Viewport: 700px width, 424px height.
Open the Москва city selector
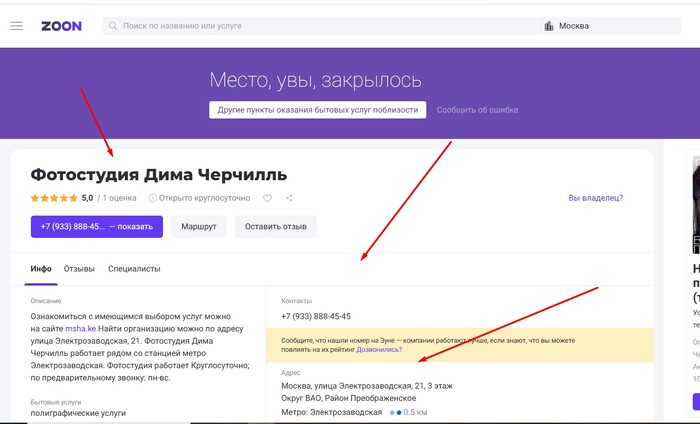[610, 26]
